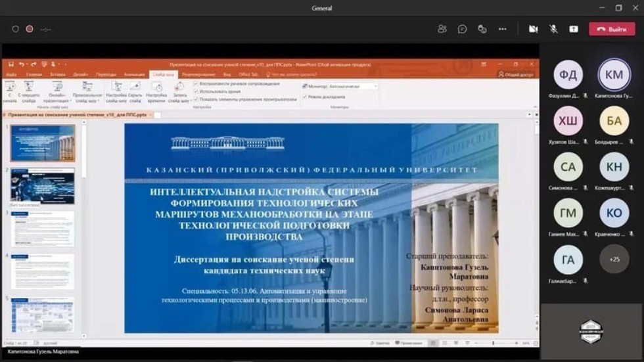
Task: Adjust the PowerPoint zoom slider
Action: click(493, 343)
